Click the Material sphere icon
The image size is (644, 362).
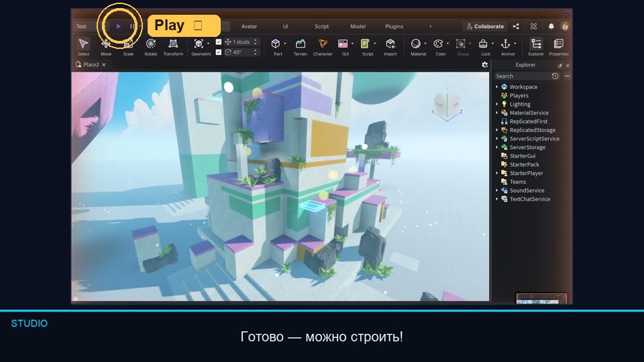click(x=416, y=44)
